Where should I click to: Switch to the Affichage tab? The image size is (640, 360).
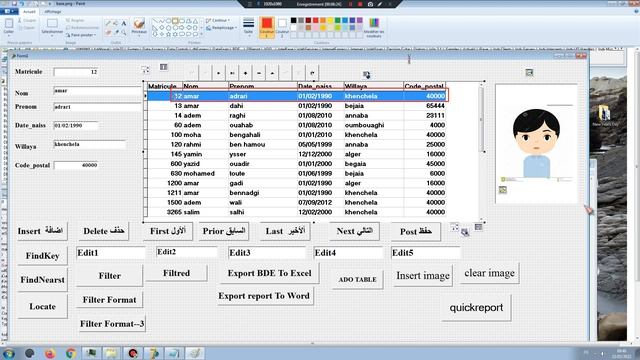[x=53, y=12]
